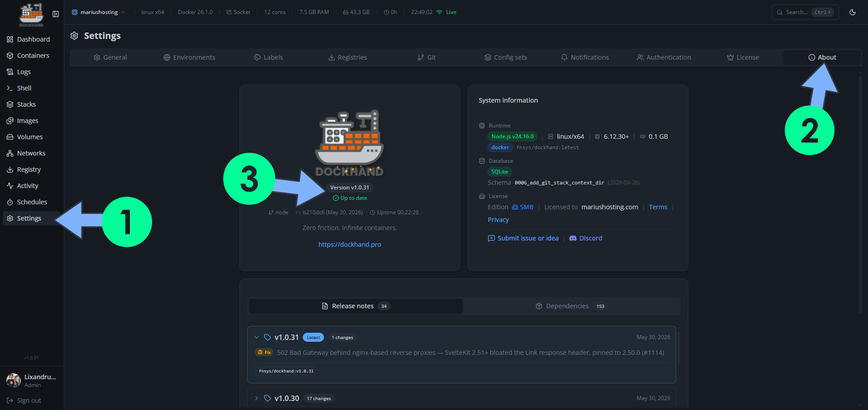This screenshot has height=410, width=868.
Task: Click the Volumes sidebar icon
Action: pos(10,137)
